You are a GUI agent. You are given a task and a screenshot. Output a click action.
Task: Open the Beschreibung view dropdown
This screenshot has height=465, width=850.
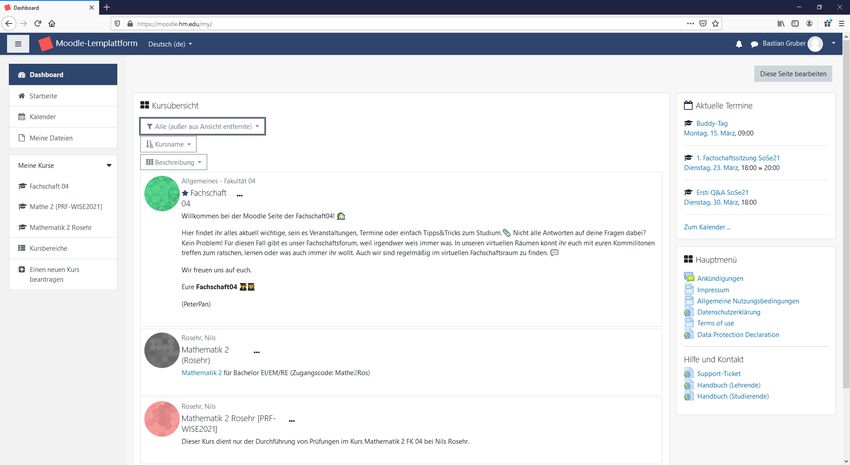(x=174, y=162)
